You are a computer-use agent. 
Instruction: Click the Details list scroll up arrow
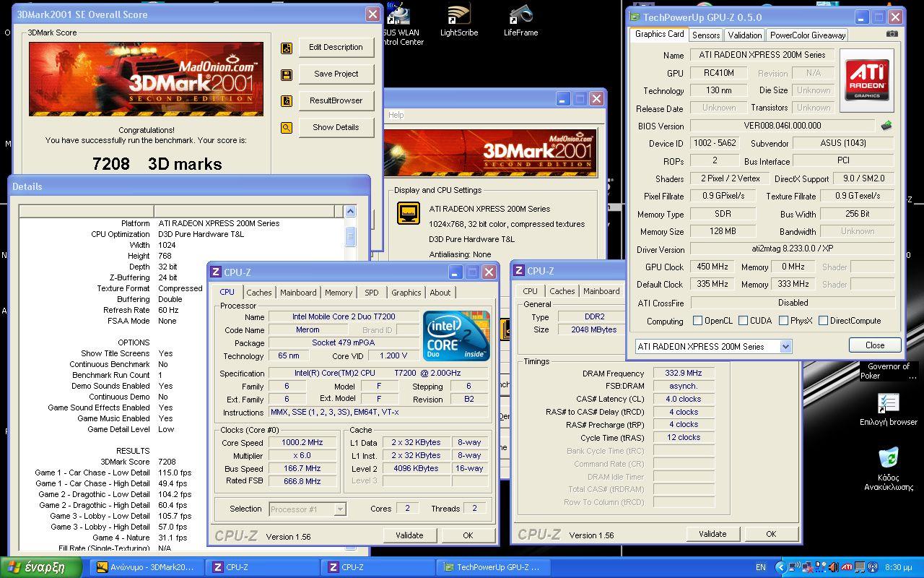pyautogui.click(x=350, y=212)
